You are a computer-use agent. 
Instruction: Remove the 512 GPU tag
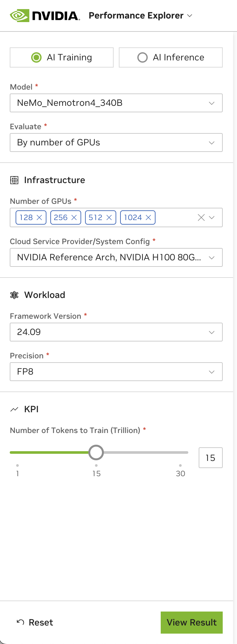point(109,217)
